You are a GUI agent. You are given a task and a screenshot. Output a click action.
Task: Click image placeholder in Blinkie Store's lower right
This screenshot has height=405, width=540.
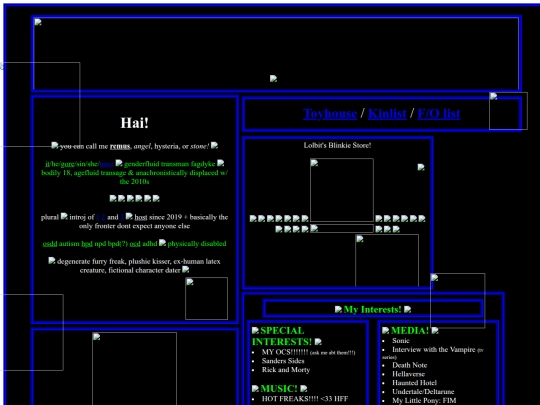pyautogui.click(x=387, y=260)
